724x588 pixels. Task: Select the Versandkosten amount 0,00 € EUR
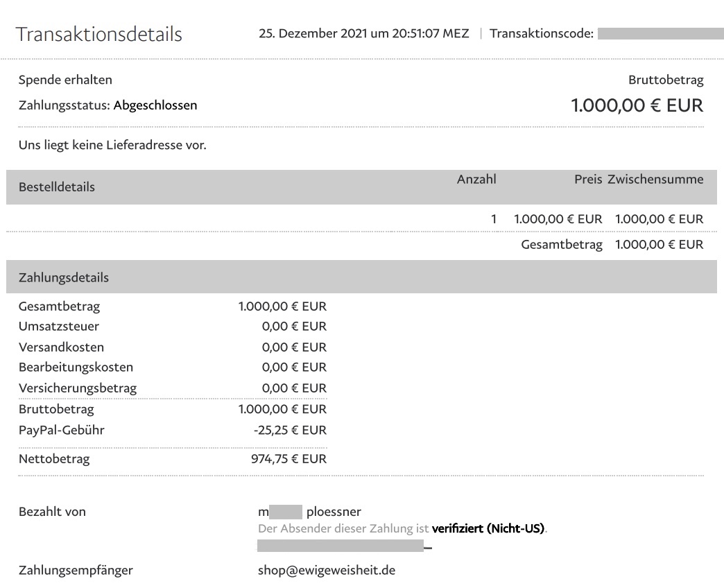pyautogui.click(x=294, y=347)
